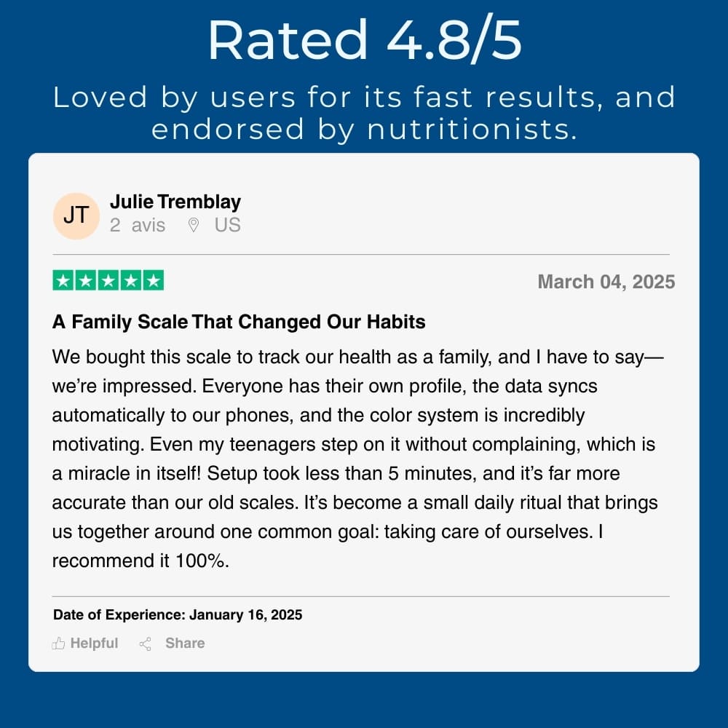Click the second green rating star
The image size is (728, 728).
coord(86,280)
